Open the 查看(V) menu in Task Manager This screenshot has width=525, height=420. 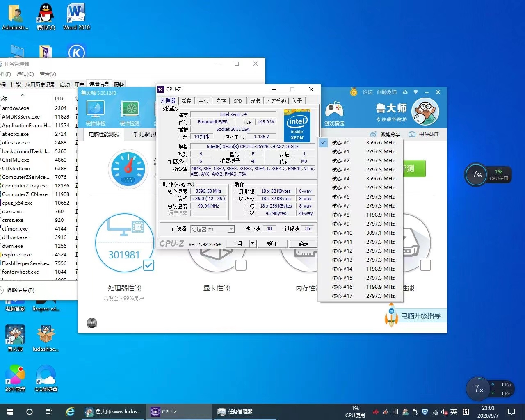pyautogui.click(x=48, y=74)
